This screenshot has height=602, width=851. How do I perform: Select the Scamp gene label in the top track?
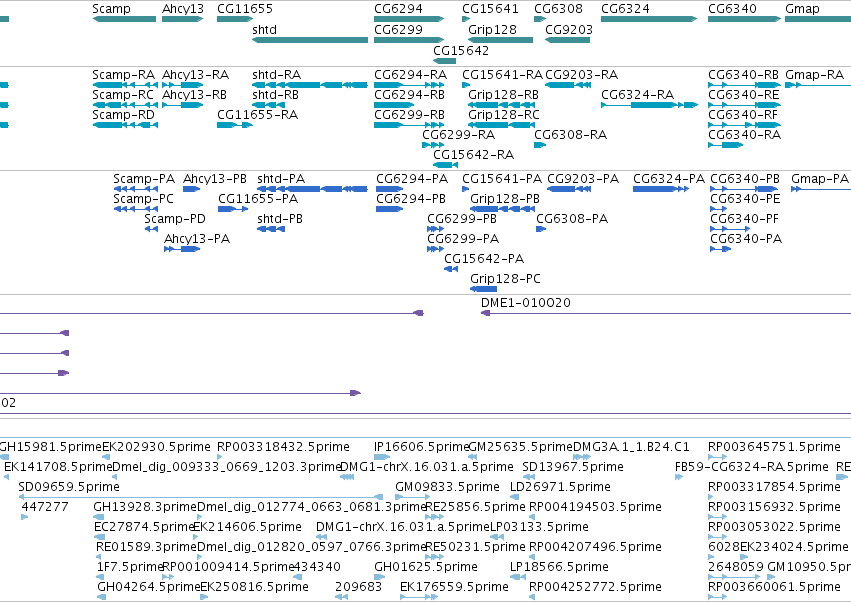click(111, 9)
